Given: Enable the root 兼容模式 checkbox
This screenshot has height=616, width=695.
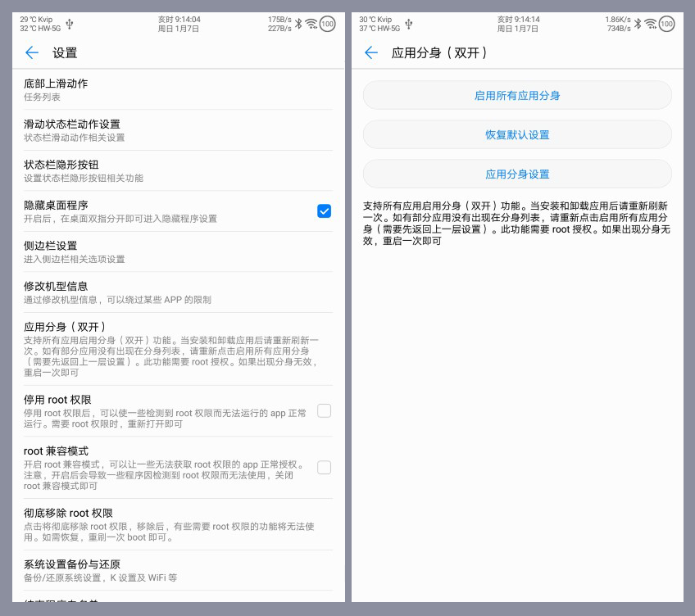Looking at the screenshot, I should pyautogui.click(x=324, y=468).
